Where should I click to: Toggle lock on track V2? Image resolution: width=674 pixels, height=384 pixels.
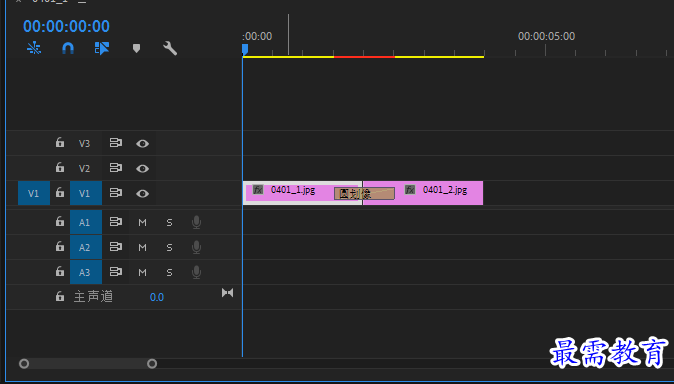[60, 168]
